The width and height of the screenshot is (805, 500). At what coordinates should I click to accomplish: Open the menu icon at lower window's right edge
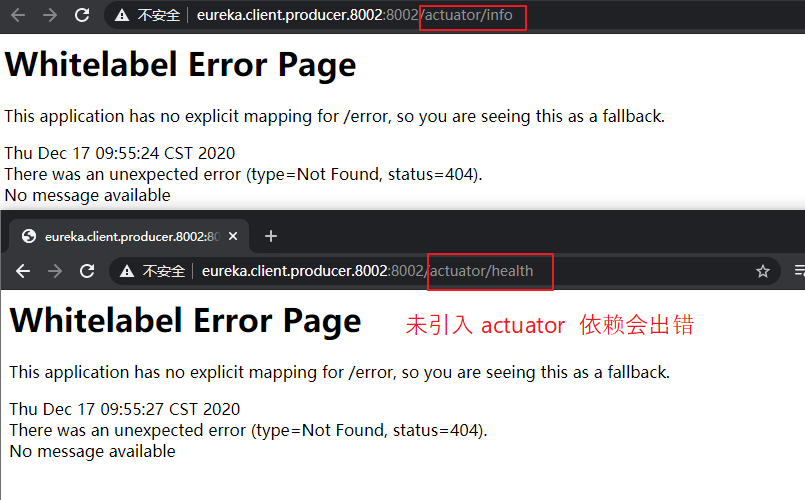click(799, 270)
